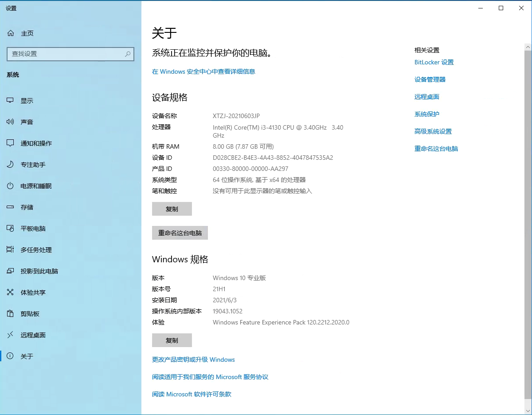Select 存储 in the sidebar

tap(27, 207)
